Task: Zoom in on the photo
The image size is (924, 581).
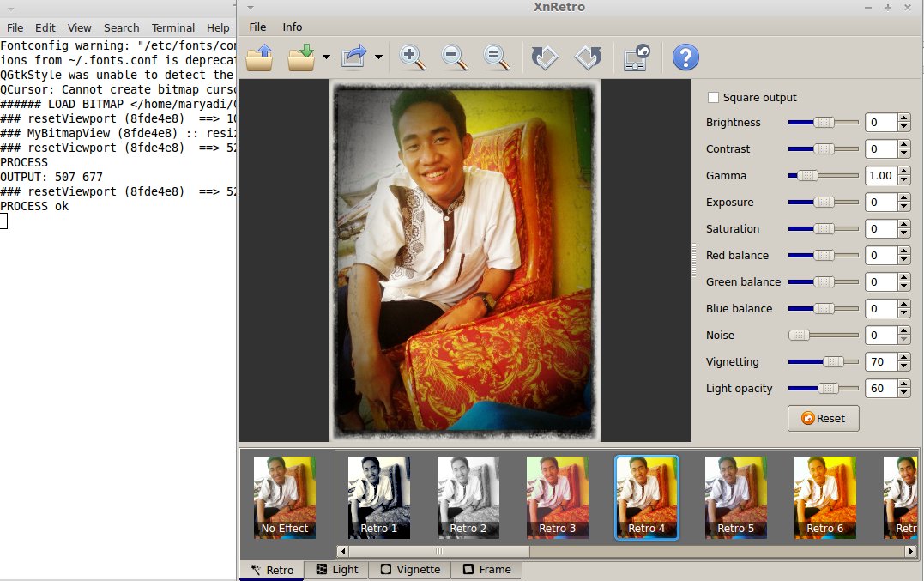Action: coord(412,57)
